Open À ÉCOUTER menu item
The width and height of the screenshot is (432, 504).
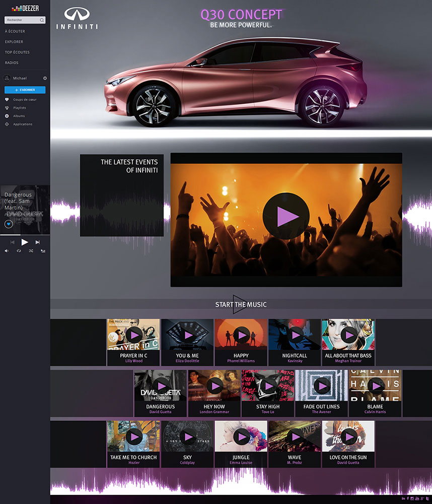(15, 31)
